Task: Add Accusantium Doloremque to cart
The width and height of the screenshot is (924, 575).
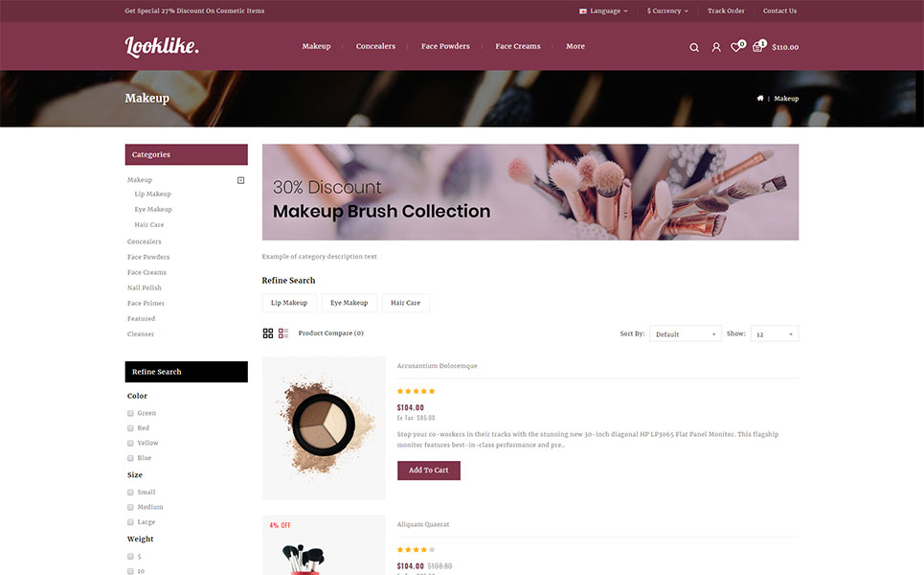Action: [x=428, y=470]
